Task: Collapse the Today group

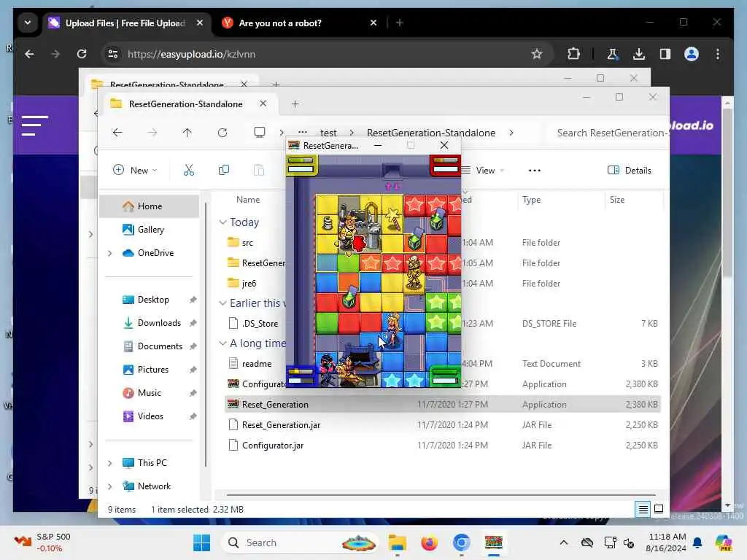Action: [x=222, y=222]
